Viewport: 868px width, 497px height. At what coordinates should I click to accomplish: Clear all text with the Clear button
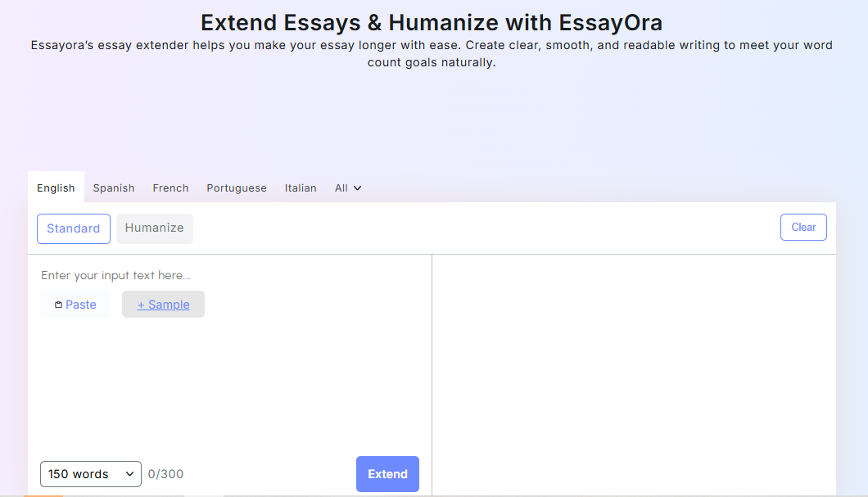[x=803, y=227]
